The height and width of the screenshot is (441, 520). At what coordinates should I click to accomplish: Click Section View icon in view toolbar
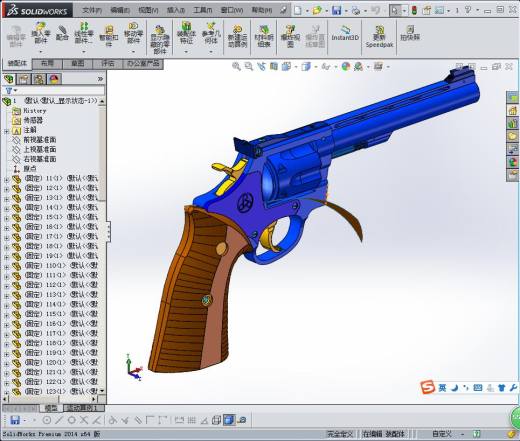(x=274, y=66)
